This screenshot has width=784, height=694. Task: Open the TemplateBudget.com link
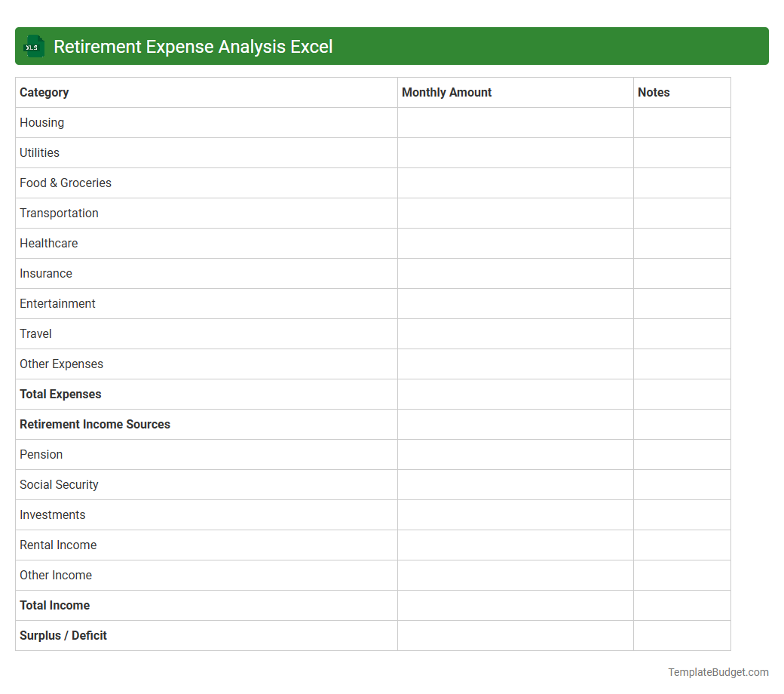718,671
